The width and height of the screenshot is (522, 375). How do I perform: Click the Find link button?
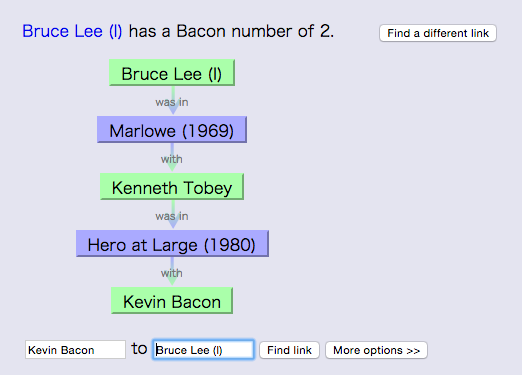289,350
